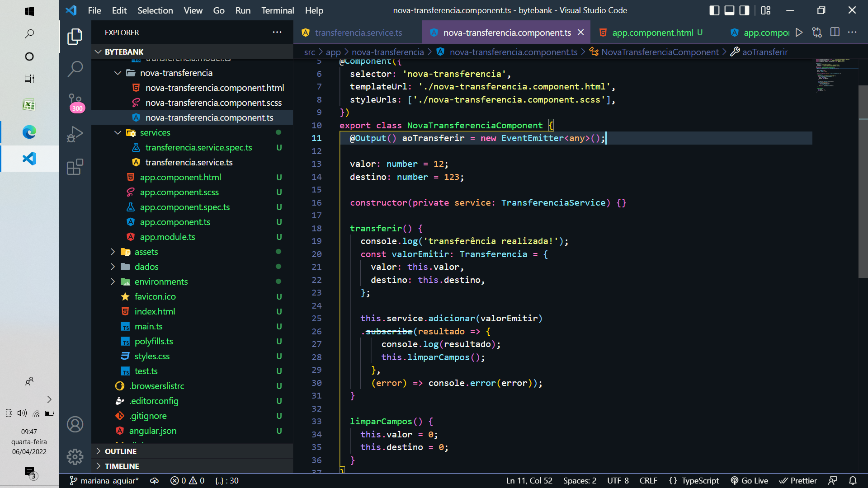Click Synchronize Changes cloud icon
Image resolution: width=868 pixels, height=488 pixels.
[155, 481]
